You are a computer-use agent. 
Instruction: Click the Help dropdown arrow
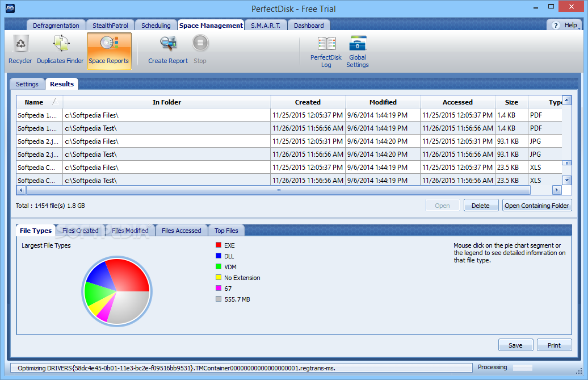(x=579, y=28)
